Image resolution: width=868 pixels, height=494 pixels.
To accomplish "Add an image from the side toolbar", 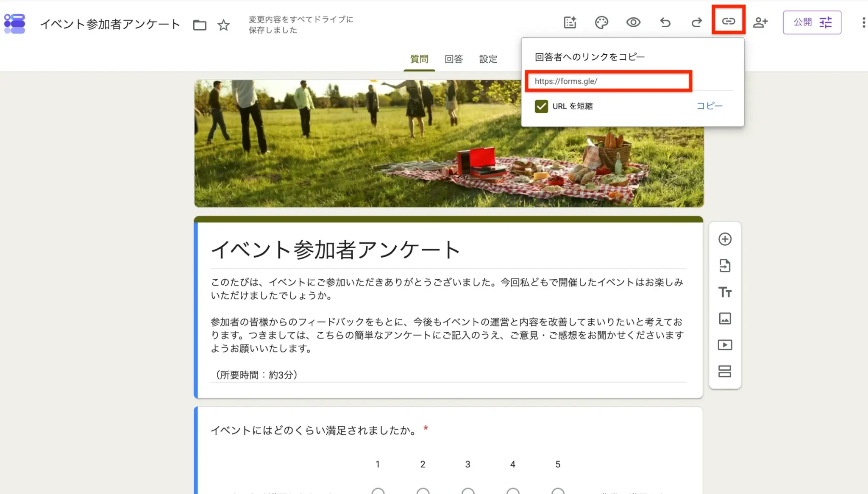I will (x=725, y=319).
